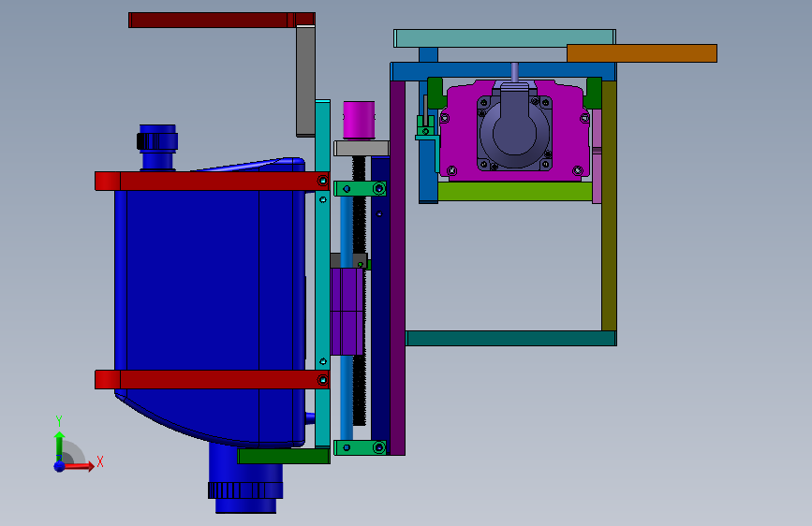Click the upper red clamp strap
812x526 pixels.
(212, 182)
